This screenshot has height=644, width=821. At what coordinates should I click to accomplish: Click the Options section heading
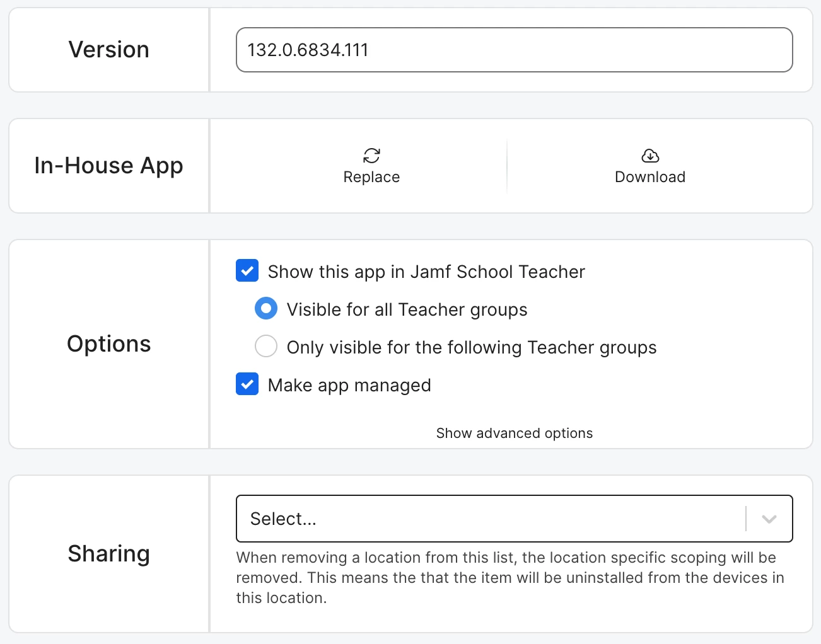pos(109,344)
